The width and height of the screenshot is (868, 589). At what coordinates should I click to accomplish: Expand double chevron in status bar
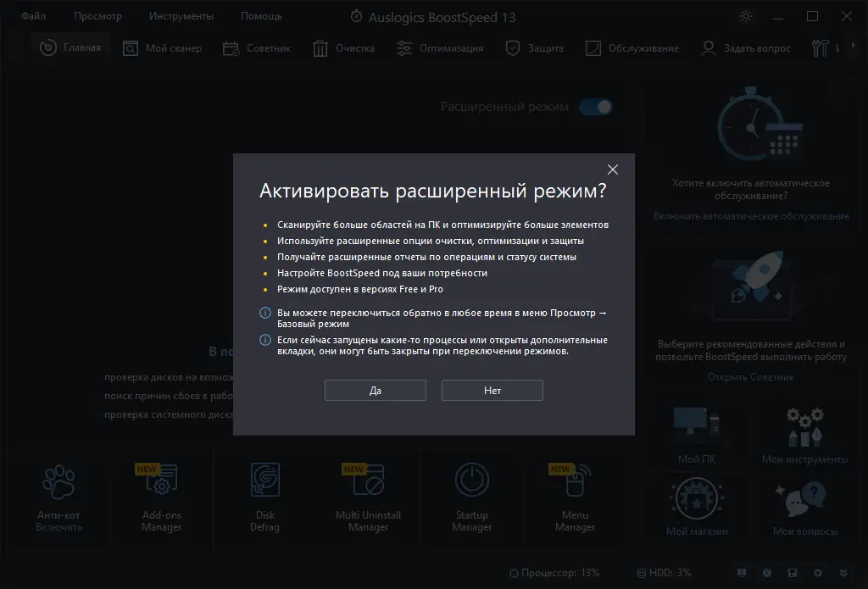coord(843,573)
